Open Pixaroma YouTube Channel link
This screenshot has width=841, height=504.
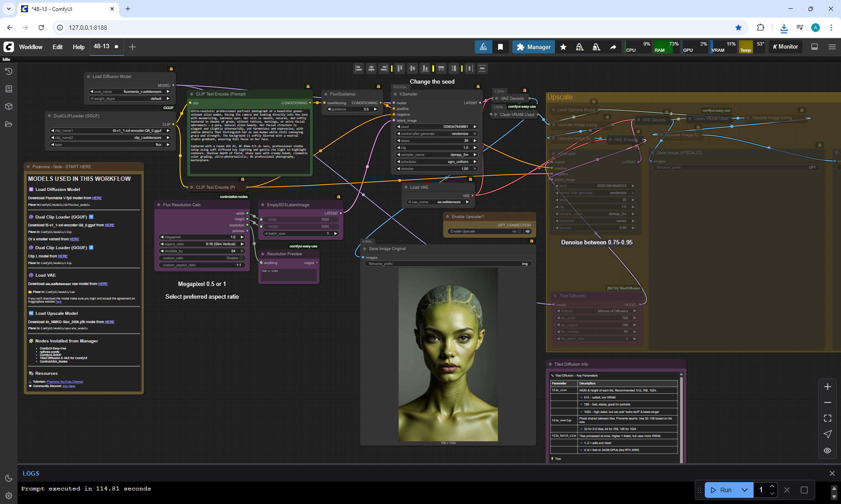coord(65,381)
